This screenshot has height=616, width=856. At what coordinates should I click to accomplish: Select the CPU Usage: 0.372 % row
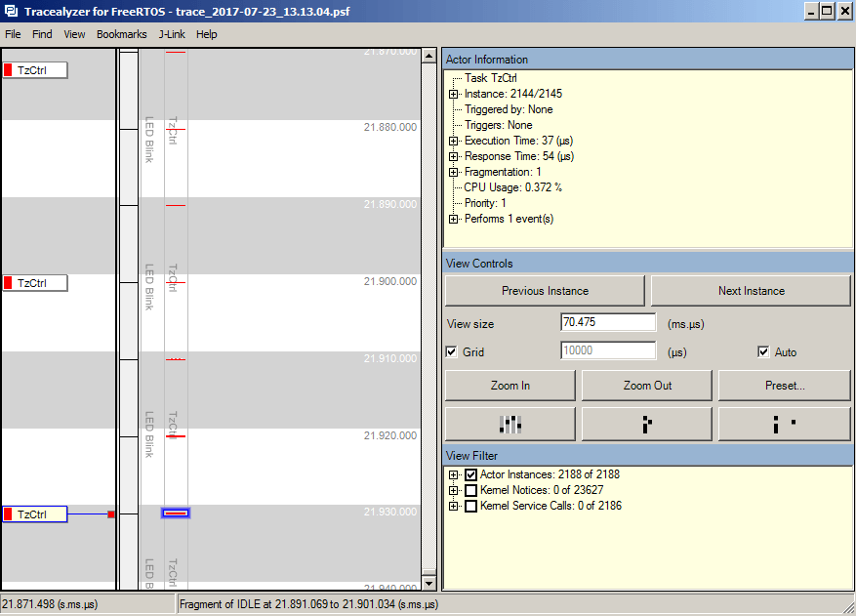tap(512, 187)
